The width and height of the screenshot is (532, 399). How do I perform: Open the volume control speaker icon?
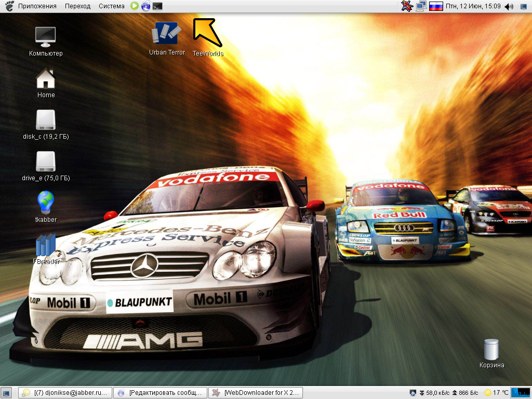(x=509, y=6)
